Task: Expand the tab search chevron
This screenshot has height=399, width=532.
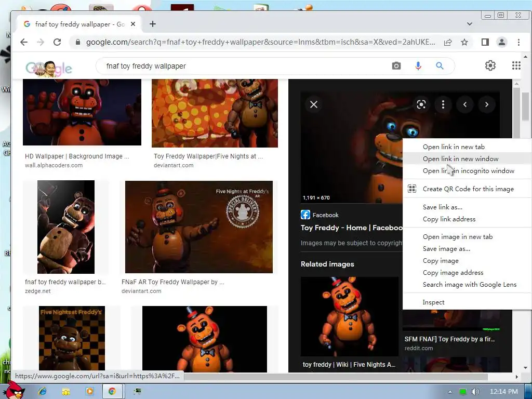Action: point(470,24)
